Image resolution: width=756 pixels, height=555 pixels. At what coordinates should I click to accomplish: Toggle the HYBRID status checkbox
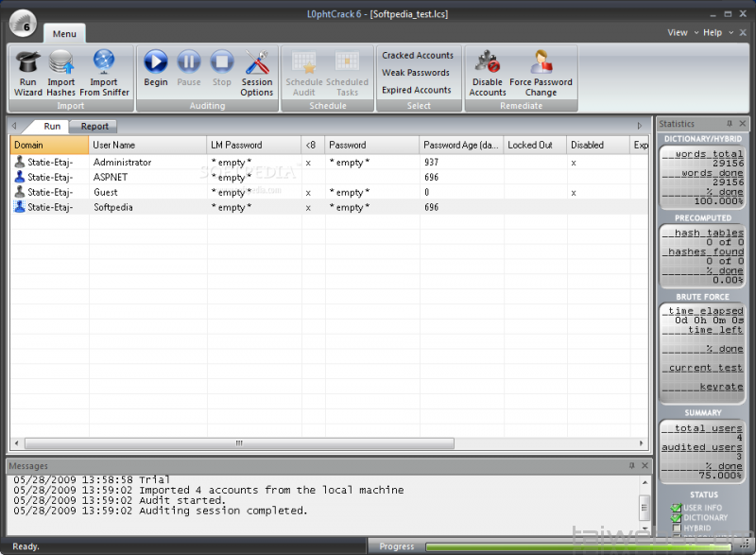(x=676, y=528)
